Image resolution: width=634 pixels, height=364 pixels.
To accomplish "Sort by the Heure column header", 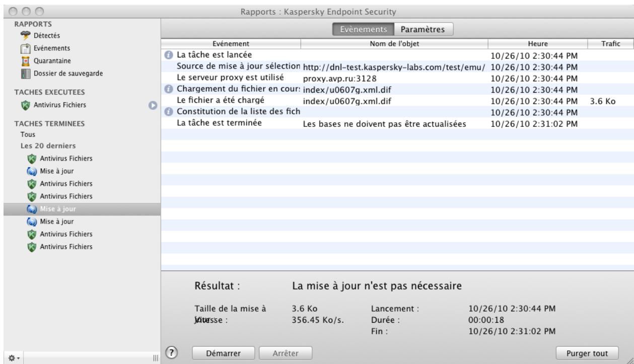I will coord(537,44).
